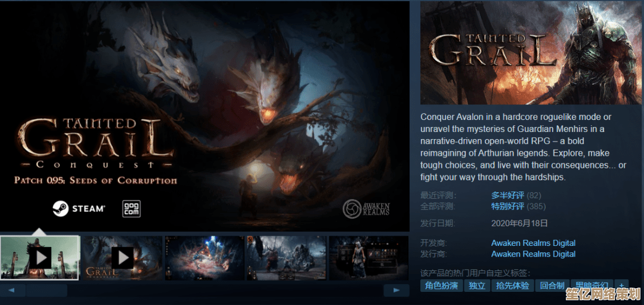Click the Steam logo in the trailer
Viewport: 644px width, 305px height.
point(78,208)
